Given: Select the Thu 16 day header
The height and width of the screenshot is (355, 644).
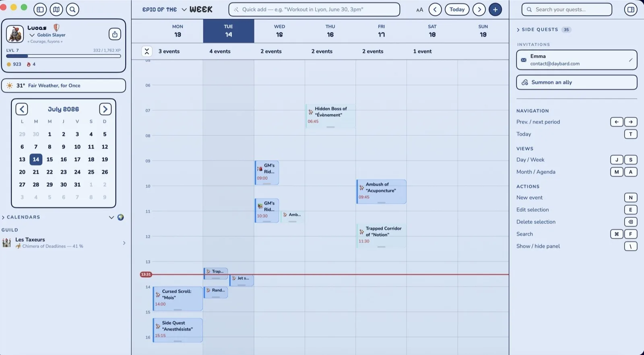Looking at the screenshot, I should tap(330, 31).
